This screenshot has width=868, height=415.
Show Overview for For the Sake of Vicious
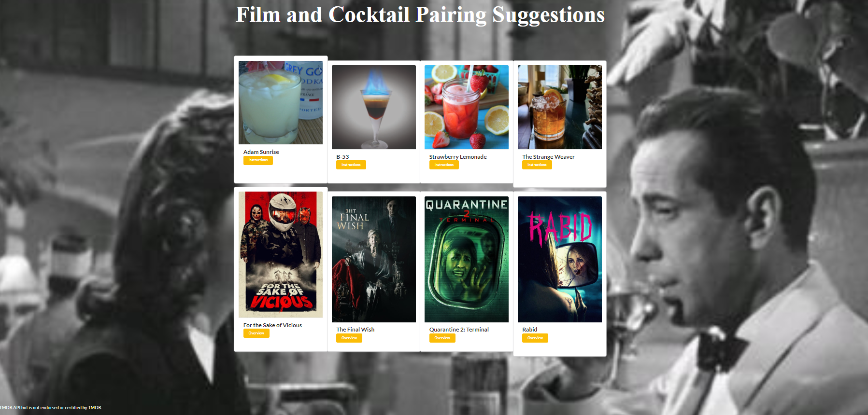256,333
